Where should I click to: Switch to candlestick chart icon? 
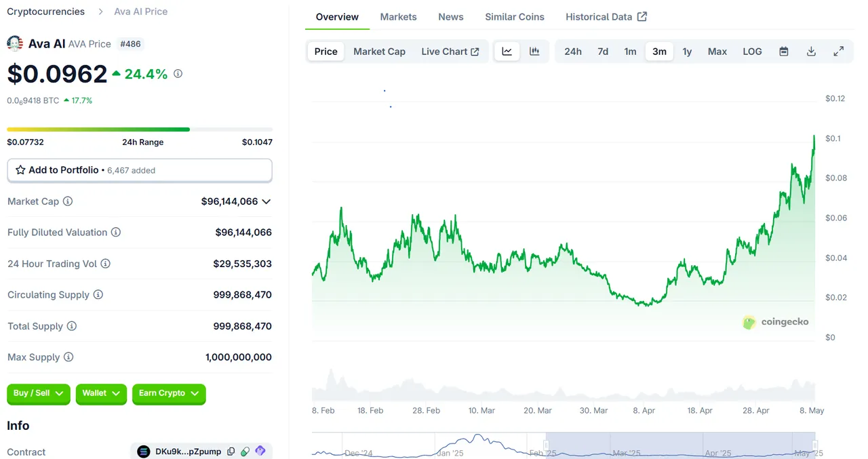click(534, 52)
